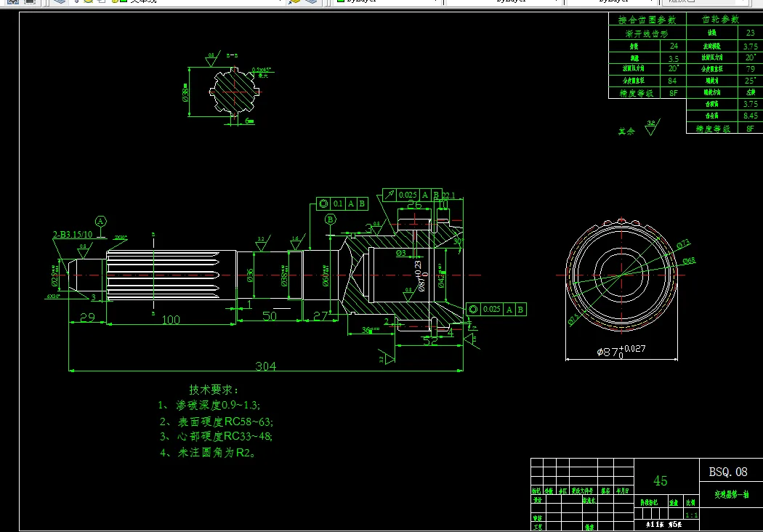The height and width of the screenshot is (532, 763).
Task: Select the 'Ø3' hole dimension
Action: point(400,253)
